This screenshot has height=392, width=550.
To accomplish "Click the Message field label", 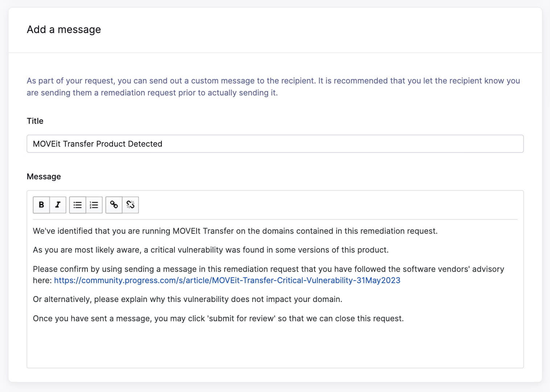I will tap(44, 176).
